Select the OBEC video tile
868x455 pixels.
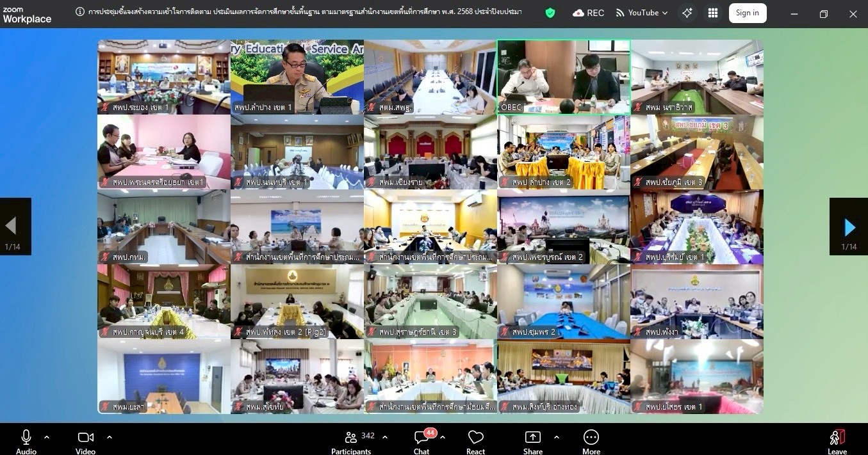coord(563,77)
